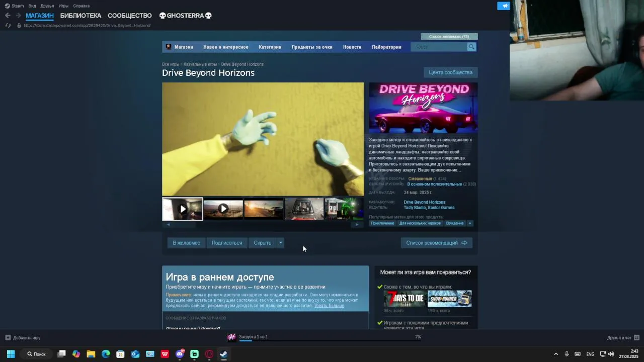This screenshot has height=362, width=644.
Task: Click the plus button after the Вождение tag
Action: click(x=470, y=223)
